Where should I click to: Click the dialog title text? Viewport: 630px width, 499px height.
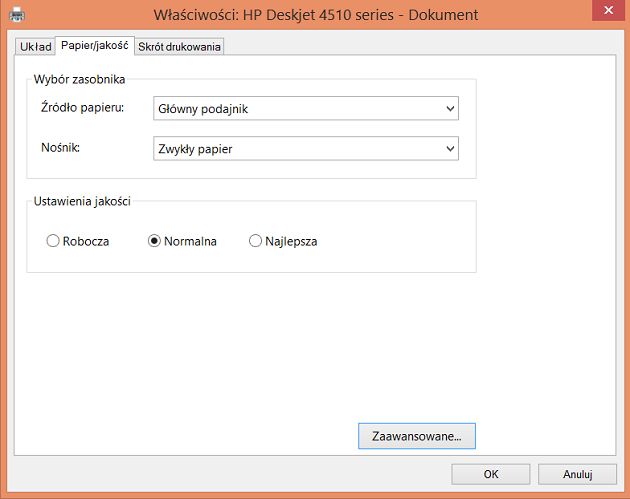[316, 15]
